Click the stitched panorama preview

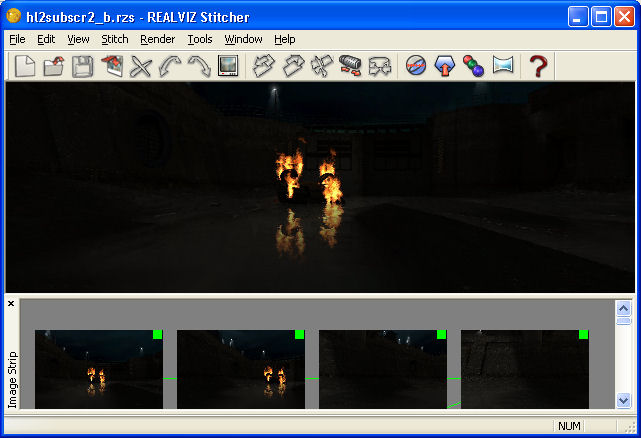click(x=320, y=187)
